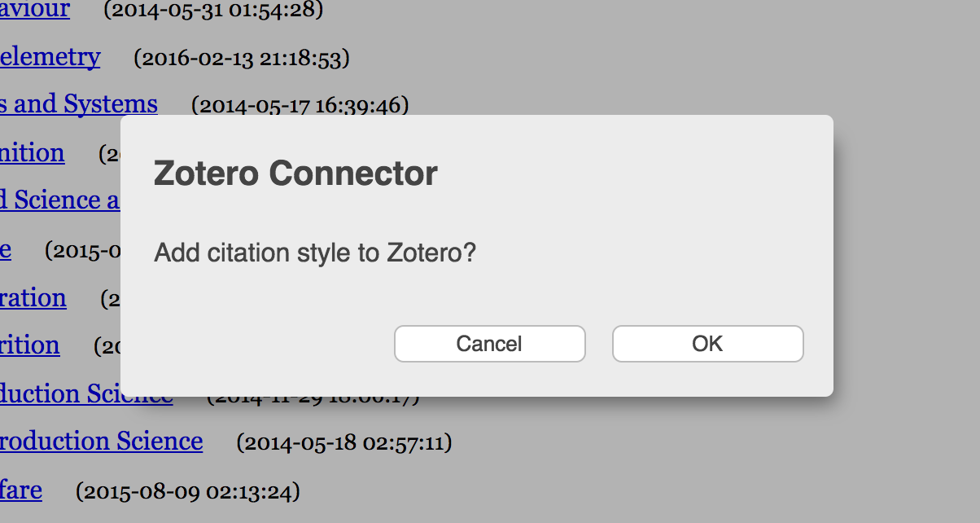The height and width of the screenshot is (523, 980).
Task: Open the link ending in 'nition'
Action: coord(31,153)
